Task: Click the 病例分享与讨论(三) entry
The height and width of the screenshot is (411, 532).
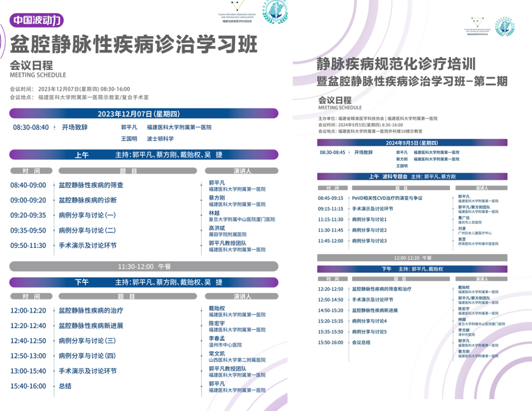Action: (87, 341)
